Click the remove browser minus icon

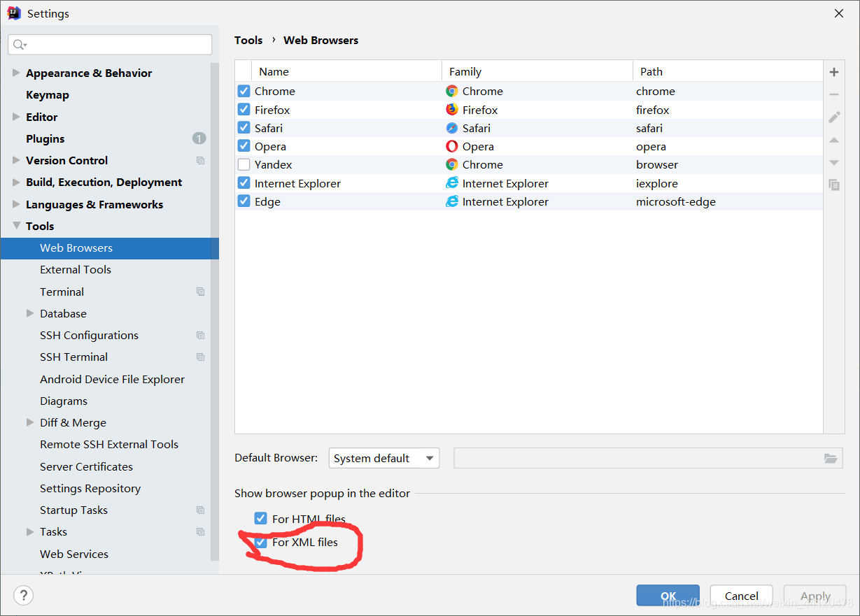[x=834, y=94]
